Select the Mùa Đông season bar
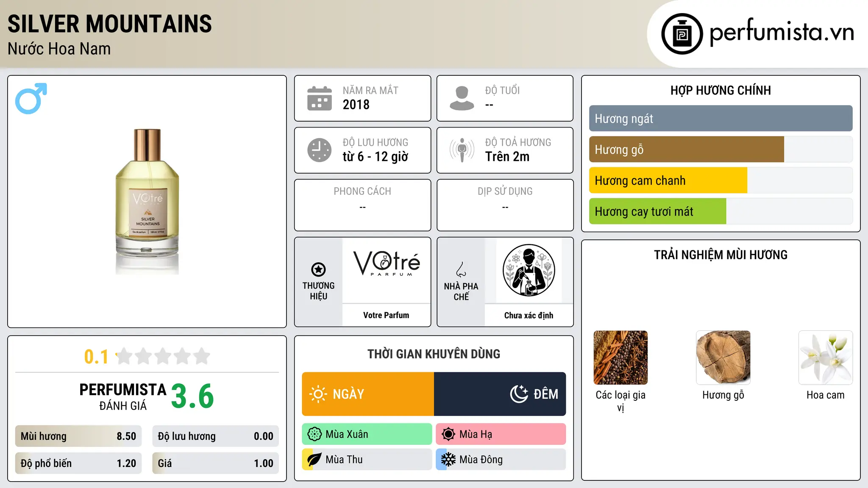This screenshot has height=488, width=868. pyautogui.click(x=501, y=460)
